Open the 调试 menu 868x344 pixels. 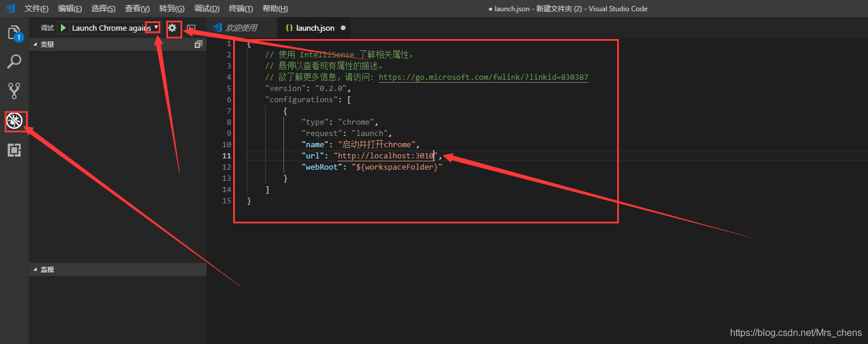tap(206, 8)
